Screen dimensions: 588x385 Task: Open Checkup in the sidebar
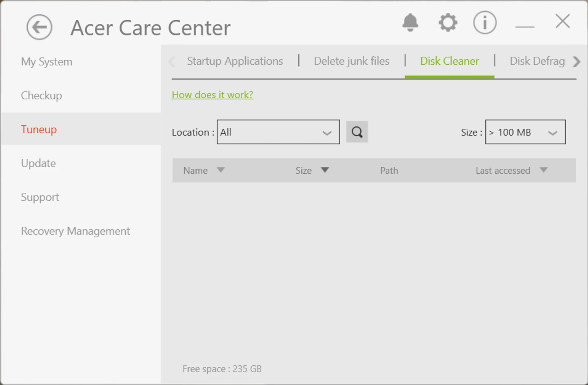[41, 96]
